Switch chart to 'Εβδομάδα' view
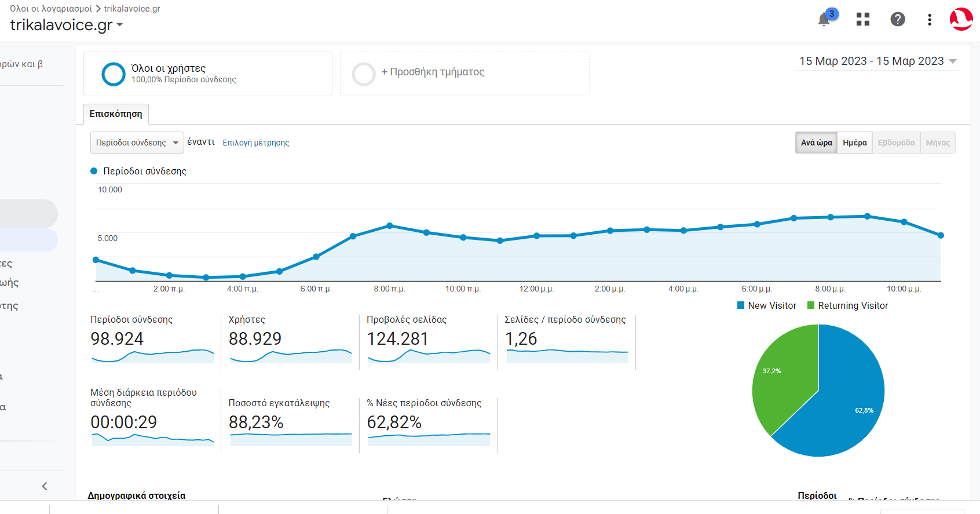 (896, 143)
